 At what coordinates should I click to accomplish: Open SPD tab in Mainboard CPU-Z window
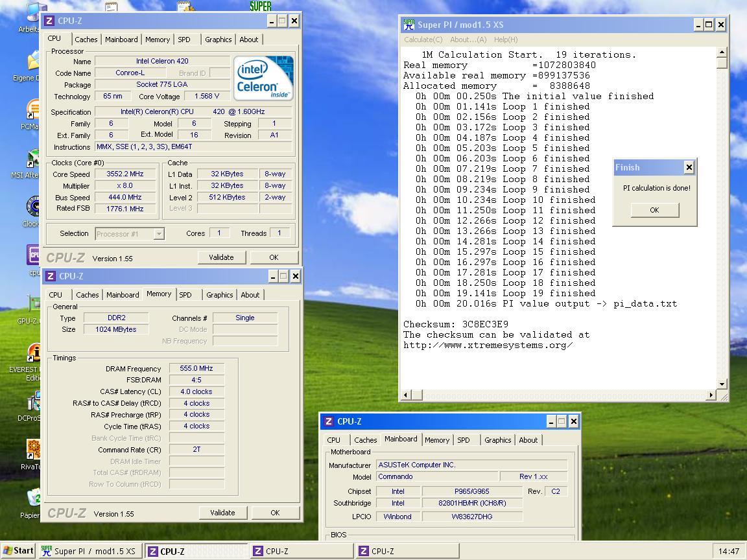click(x=464, y=440)
